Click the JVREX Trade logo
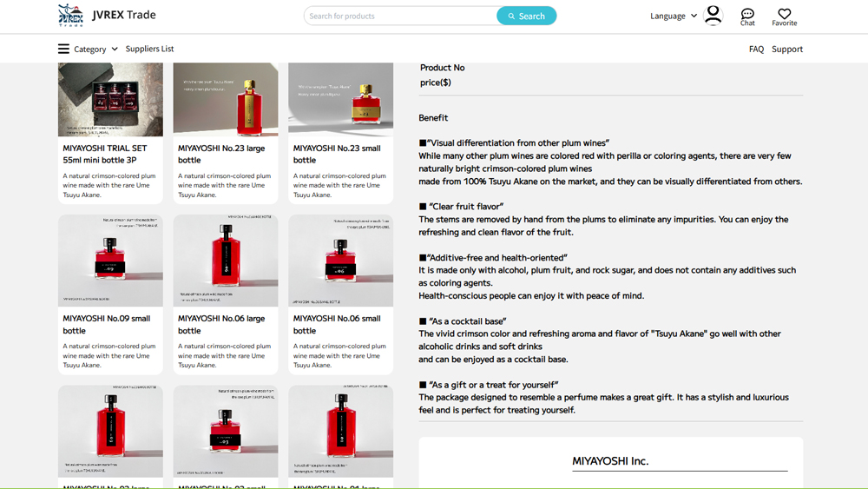The width and height of the screenshot is (868, 489). tap(71, 15)
